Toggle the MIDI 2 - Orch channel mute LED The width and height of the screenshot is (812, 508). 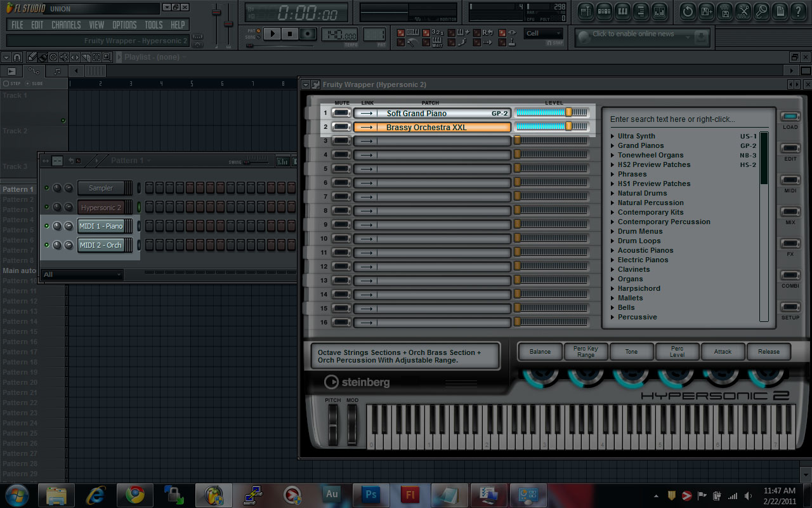point(46,245)
